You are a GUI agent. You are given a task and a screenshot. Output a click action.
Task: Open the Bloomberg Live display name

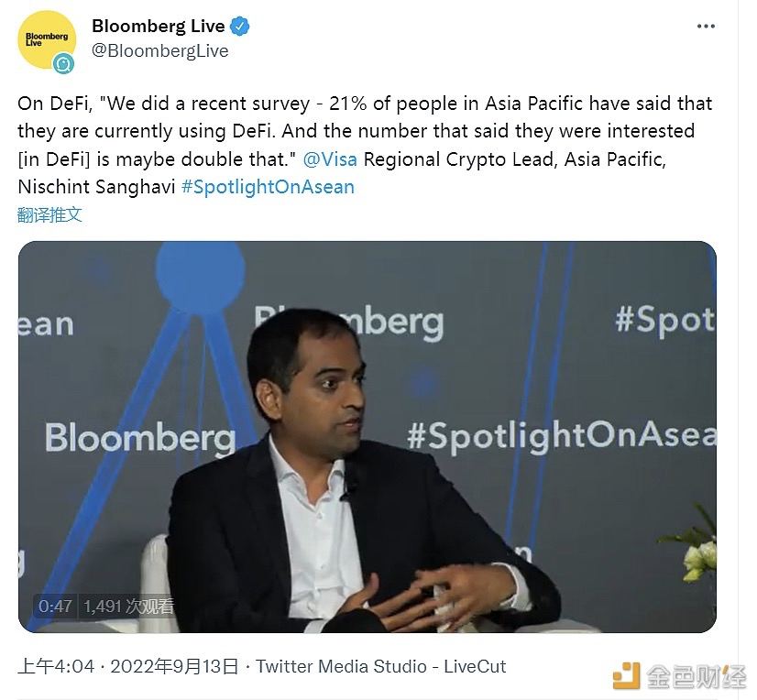(x=158, y=27)
